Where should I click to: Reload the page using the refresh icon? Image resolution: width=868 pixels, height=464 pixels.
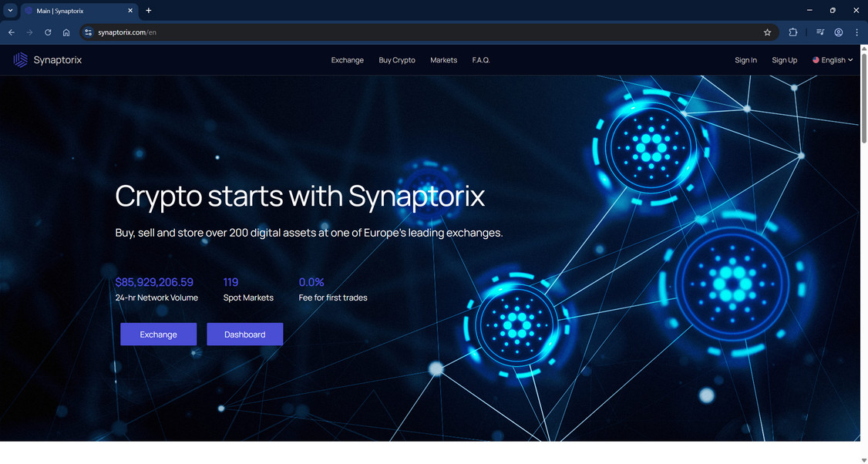48,32
